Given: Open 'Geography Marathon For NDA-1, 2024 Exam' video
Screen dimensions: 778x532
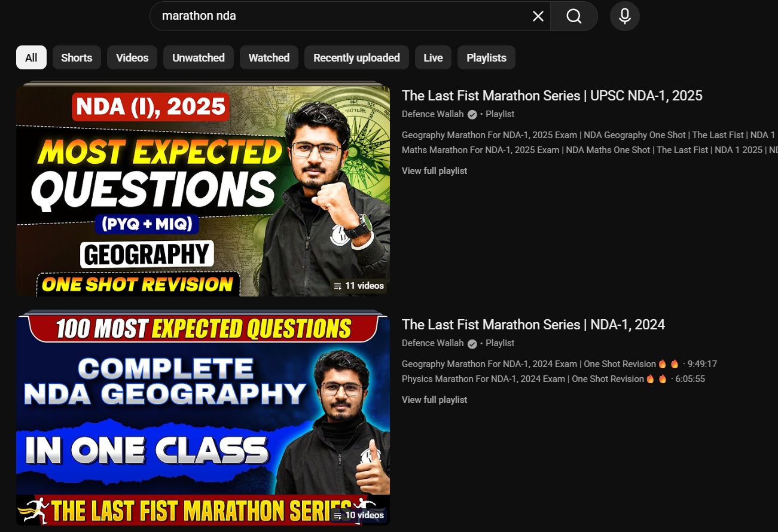Looking at the screenshot, I should point(559,364).
